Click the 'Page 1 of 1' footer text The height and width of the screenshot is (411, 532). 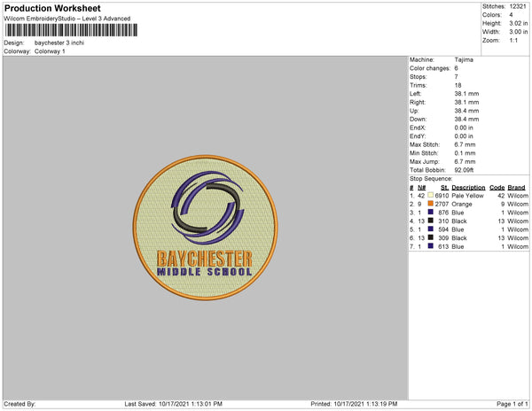512,404
